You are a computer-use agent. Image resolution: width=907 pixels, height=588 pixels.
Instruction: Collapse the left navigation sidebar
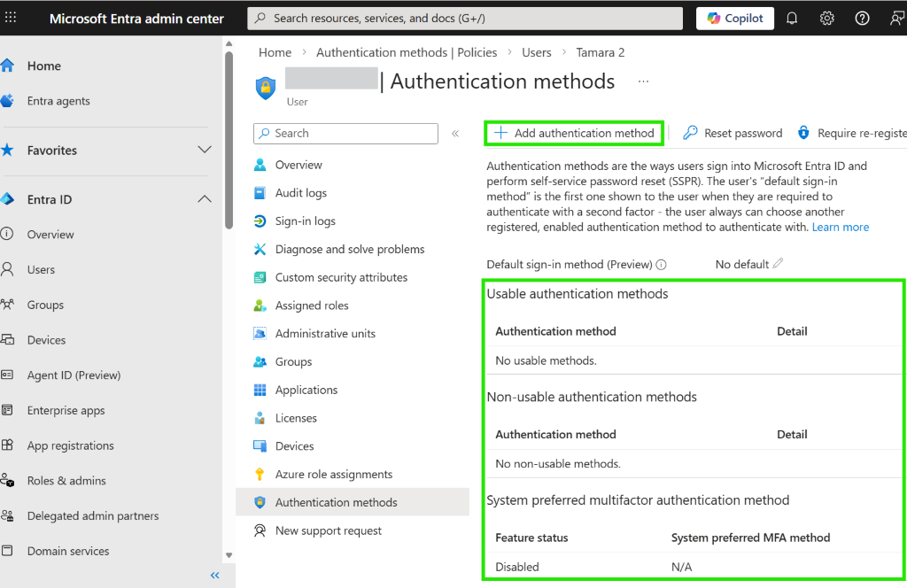click(x=215, y=576)
